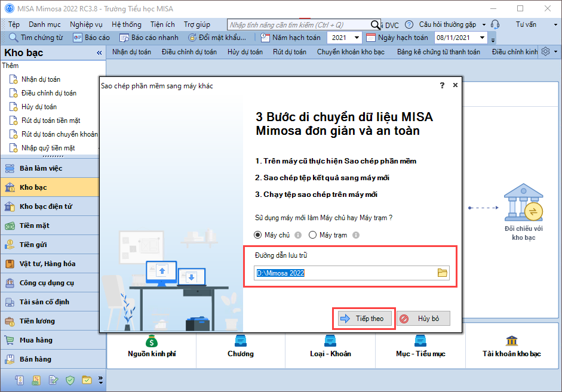Add Rút dự toán tiền mặt from the Thêm list

point(51,121)
